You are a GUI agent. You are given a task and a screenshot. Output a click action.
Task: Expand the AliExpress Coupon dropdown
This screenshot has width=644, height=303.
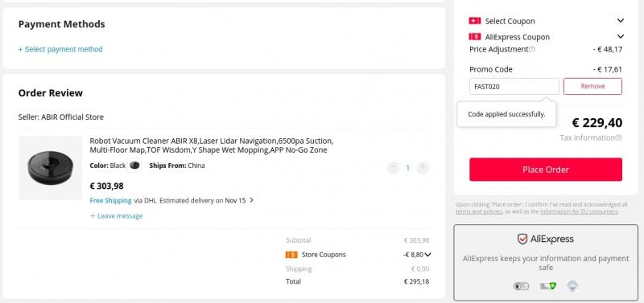[620, 36]
